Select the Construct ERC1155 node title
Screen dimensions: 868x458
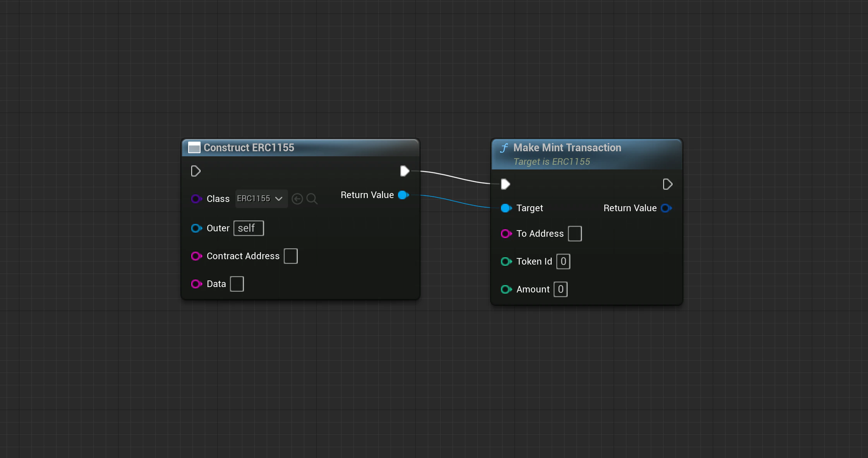coord(249,148)
